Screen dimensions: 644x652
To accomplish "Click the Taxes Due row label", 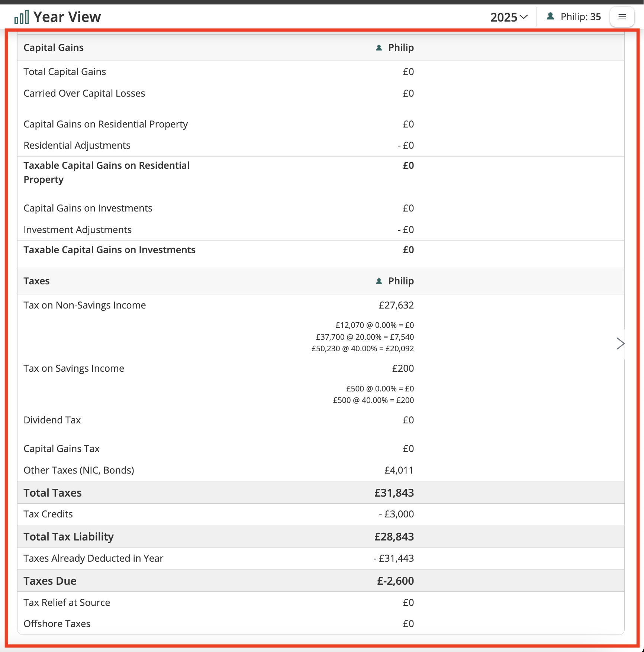I will (x=50, y=581).
